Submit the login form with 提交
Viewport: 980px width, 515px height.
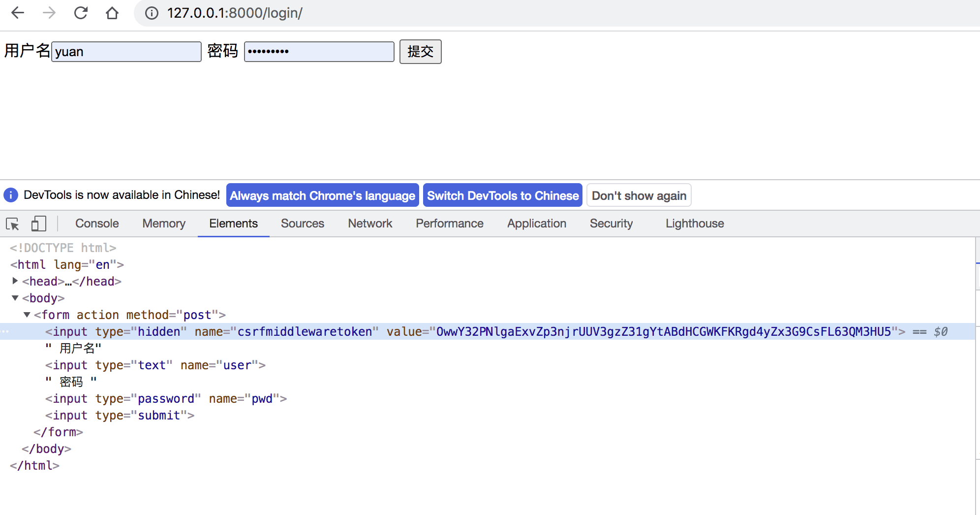[421, 52]
